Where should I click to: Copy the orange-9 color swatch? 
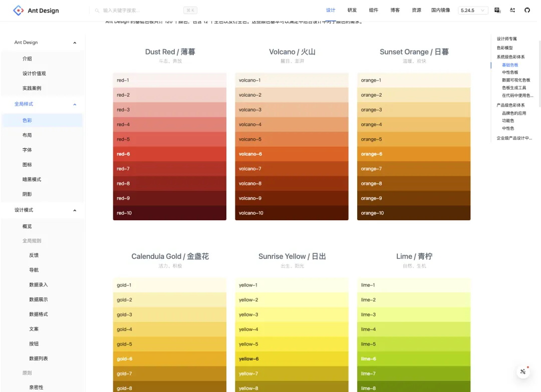[x=414, y=198]
